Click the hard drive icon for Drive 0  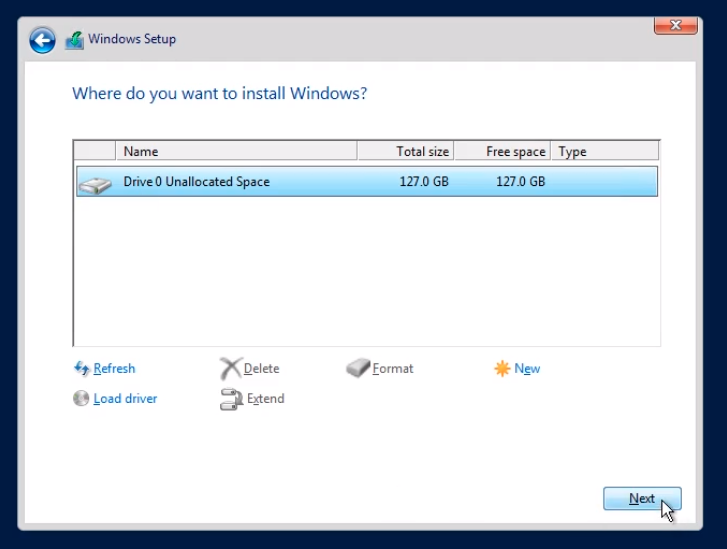click(x=95, y=185)
